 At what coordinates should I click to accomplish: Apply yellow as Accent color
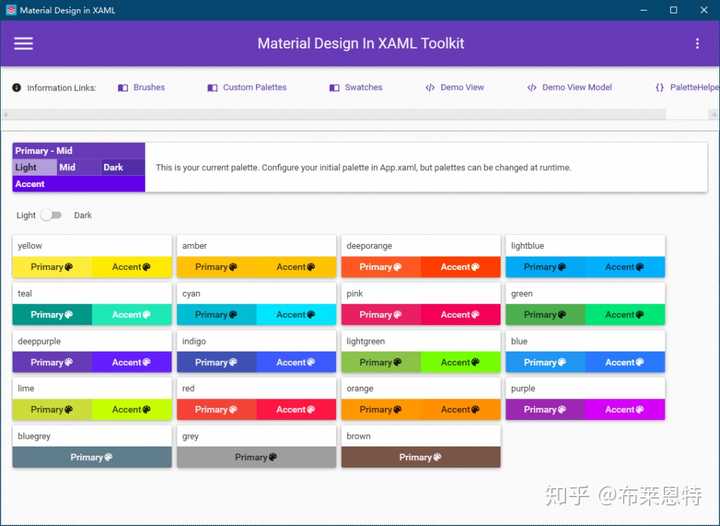click(x=131, y=267)
